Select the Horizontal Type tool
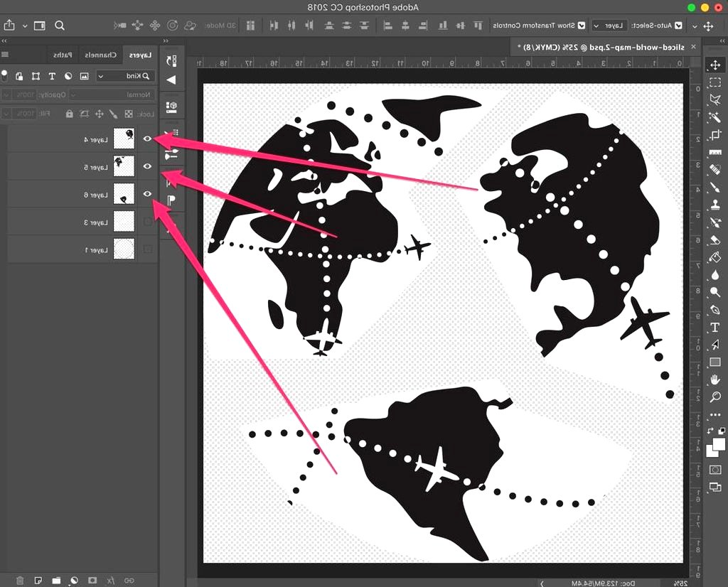This screenshot has height=587, width=728. (x=714, y=328)
